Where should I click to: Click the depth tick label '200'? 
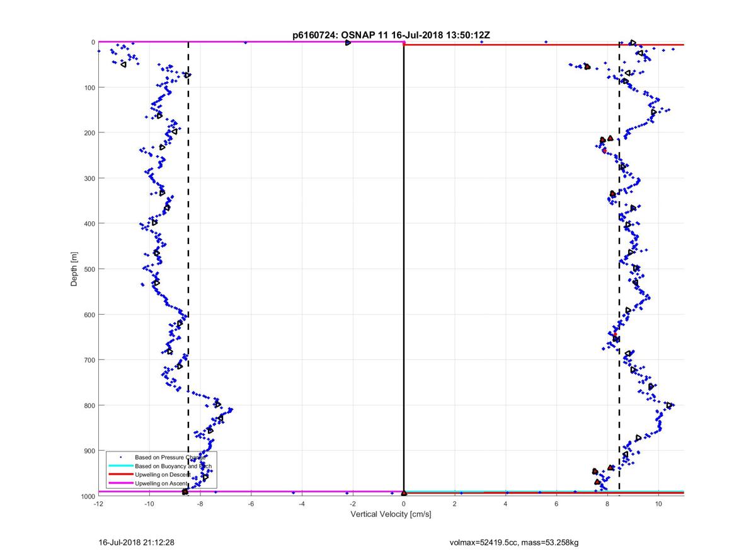(x=89, y=133)
